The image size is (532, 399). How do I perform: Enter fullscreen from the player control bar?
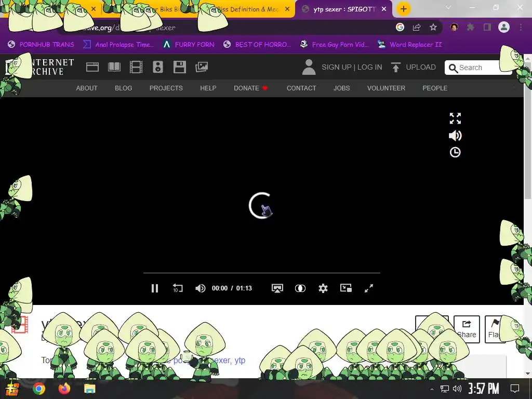click(369, 288)
